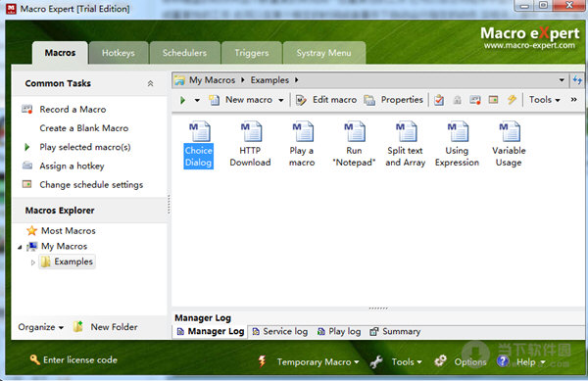
Task: Click the Options button label
Action: [470, 361]
